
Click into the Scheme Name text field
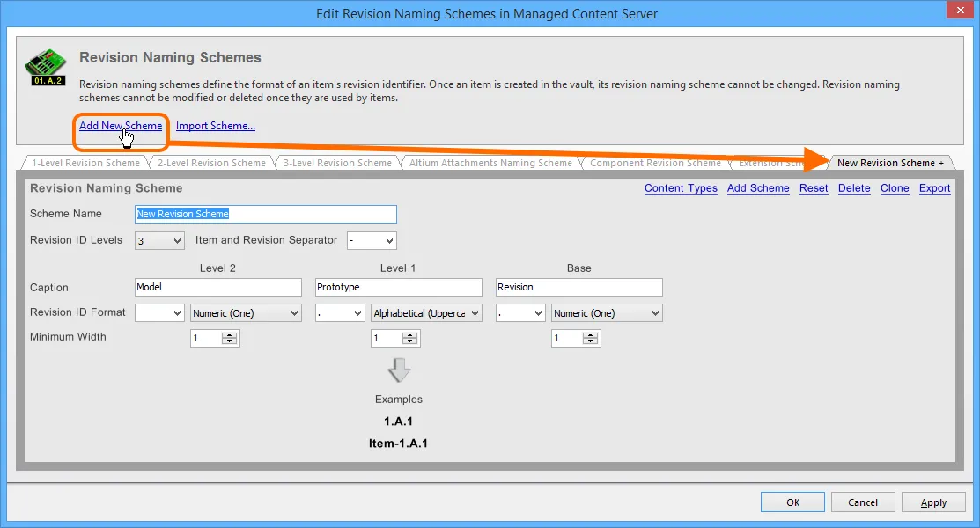tap(266, 215)
